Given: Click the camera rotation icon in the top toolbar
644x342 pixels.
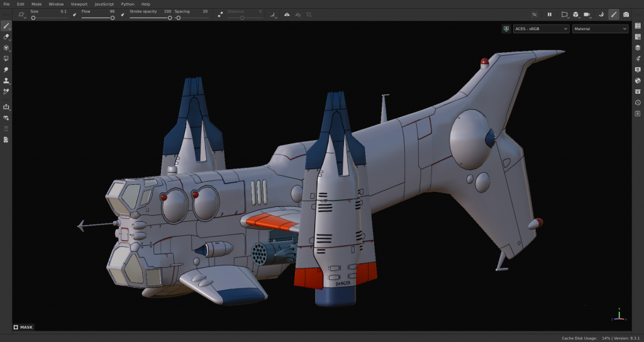Looking at the screenshot, I should 601,14.
